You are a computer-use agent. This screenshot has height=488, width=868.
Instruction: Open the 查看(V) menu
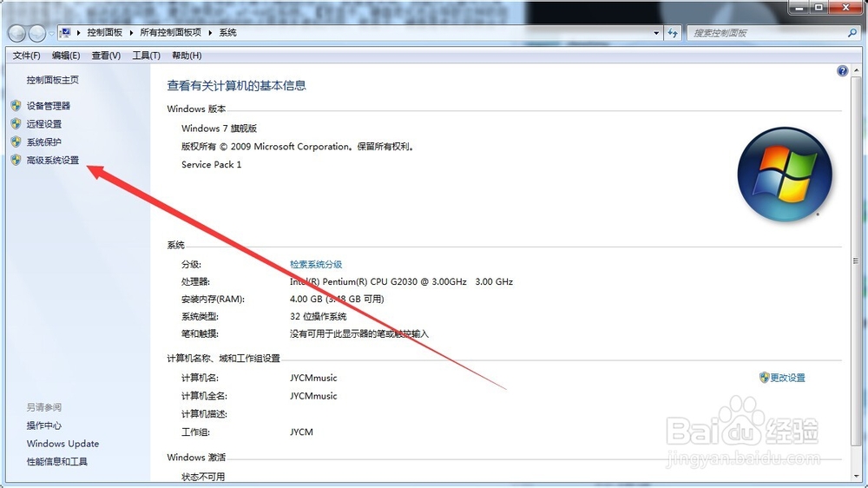106,56
